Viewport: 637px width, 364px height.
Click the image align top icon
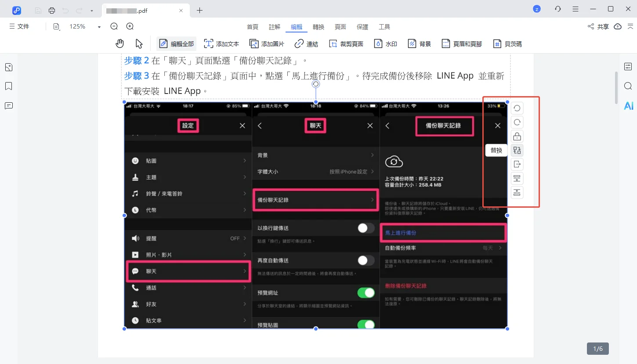pyautogui.click(x=517, y=178)
